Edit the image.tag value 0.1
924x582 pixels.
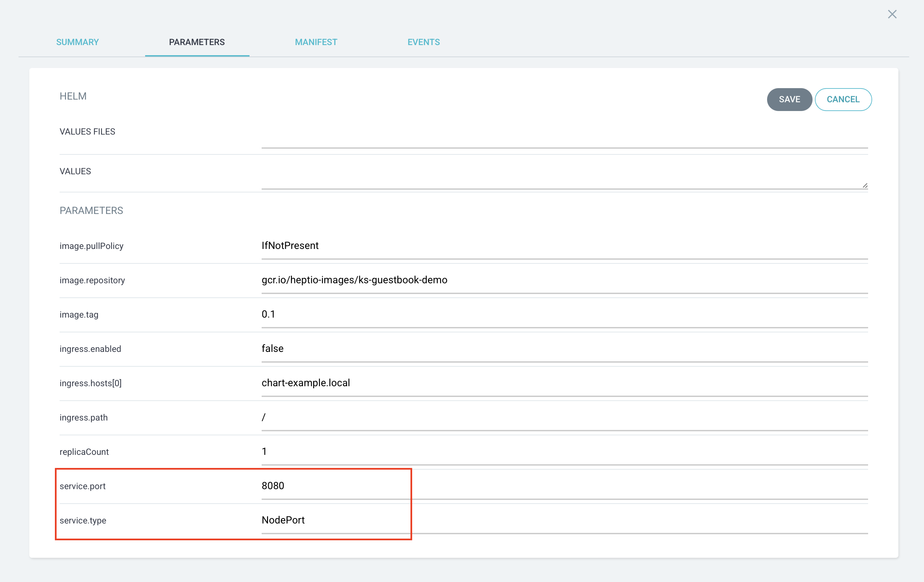(564, 315)
